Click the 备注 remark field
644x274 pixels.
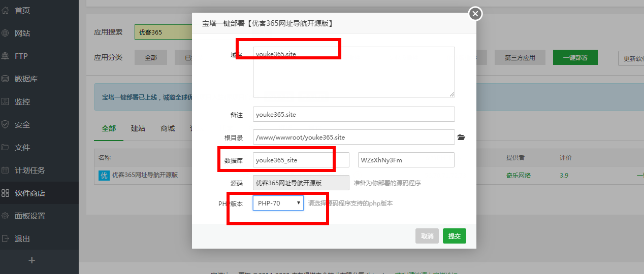click(354, 114)
